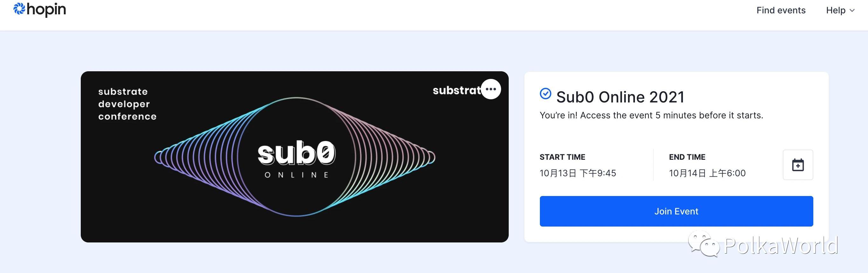Screen dimensions: 868x273
Task: Click the end time 10月14日 上午6:00
Action: pyautogui.click(x=707, y=173)
